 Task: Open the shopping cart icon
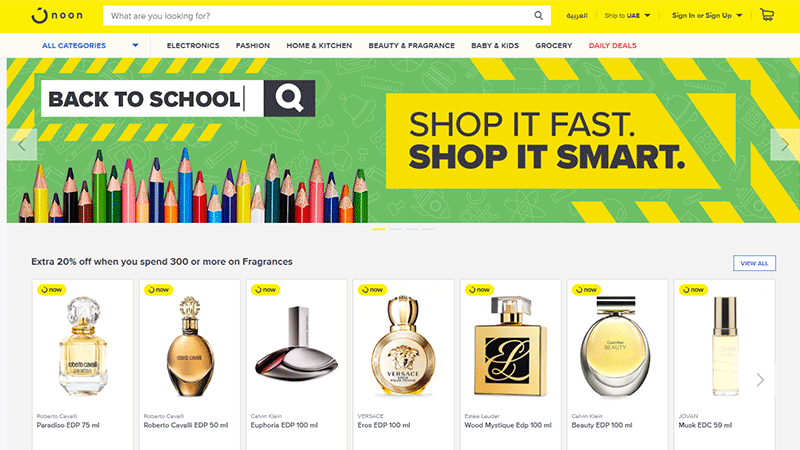[x=767, y=15]
